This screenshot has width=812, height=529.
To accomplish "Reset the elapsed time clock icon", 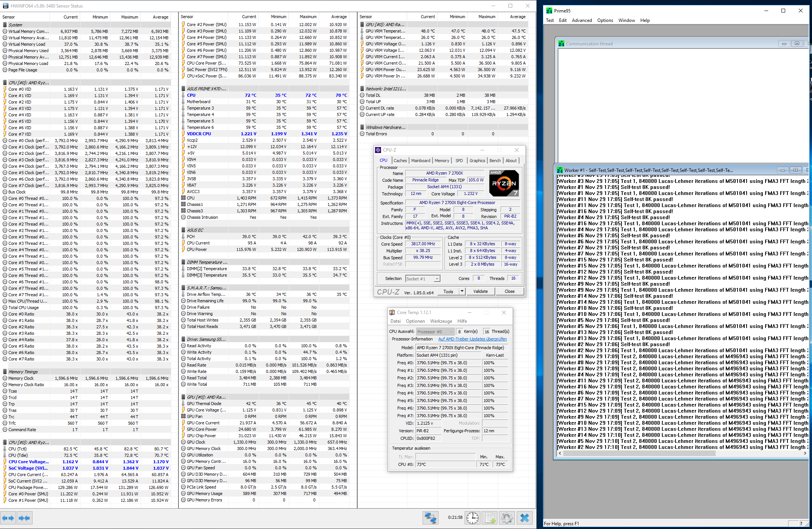I will pos(473,518).
